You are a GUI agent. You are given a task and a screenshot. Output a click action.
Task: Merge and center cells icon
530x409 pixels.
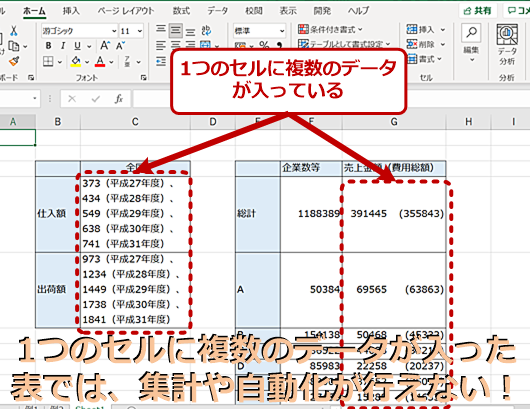pyautogui.click(x=205, y=45)
